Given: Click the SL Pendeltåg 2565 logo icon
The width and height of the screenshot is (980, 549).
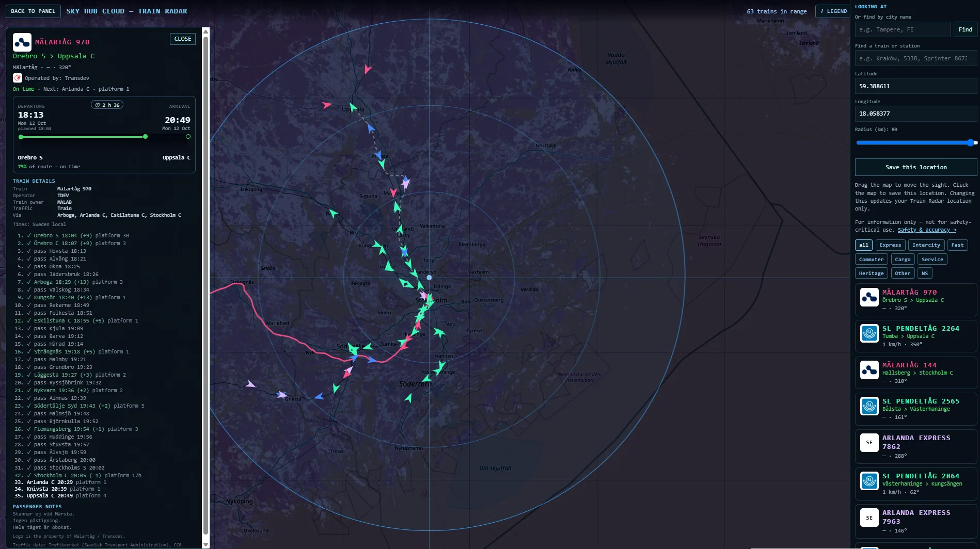Looking at the screenshot, I should click(870, 406).
